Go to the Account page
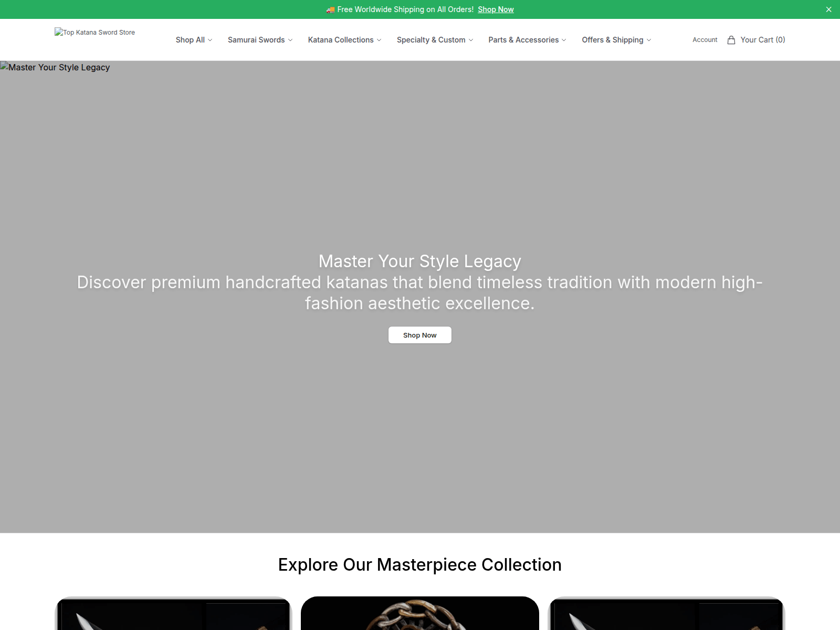Screen dimensions: 840x630 coord(705,40)
